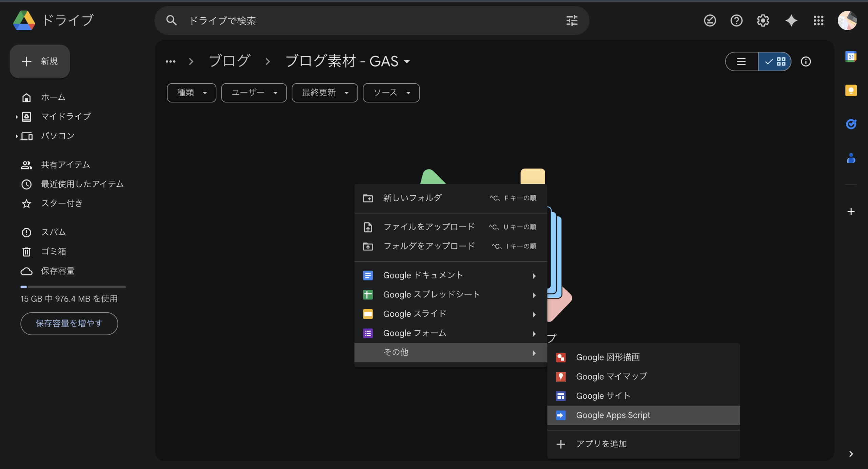Click the search magnifier icon
This screenshot has height=469, width=868.
171,21
